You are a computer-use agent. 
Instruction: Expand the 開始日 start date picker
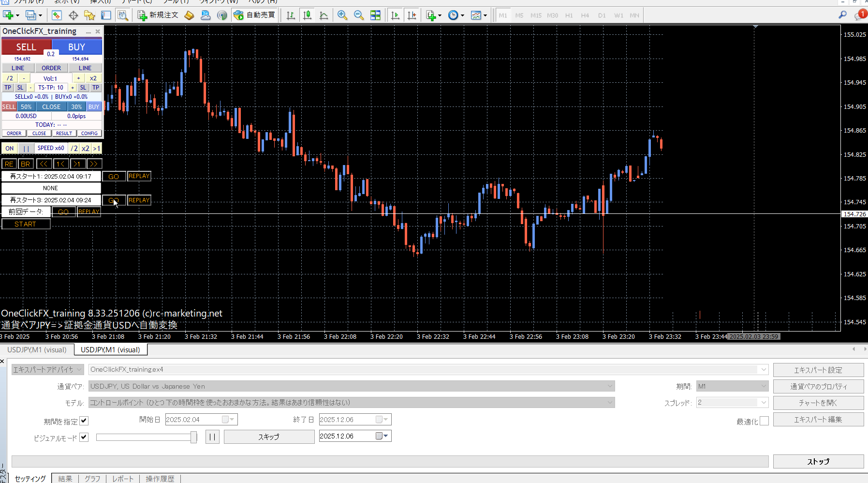[x=232, y=420]
